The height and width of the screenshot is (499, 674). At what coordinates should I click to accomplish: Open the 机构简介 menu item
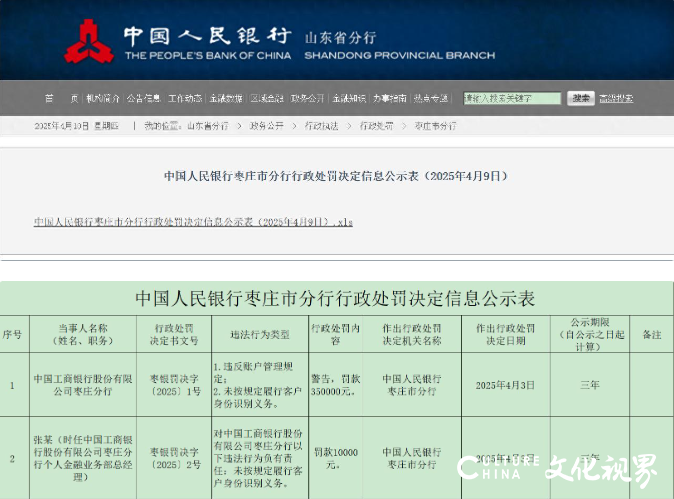pos(103,98)
